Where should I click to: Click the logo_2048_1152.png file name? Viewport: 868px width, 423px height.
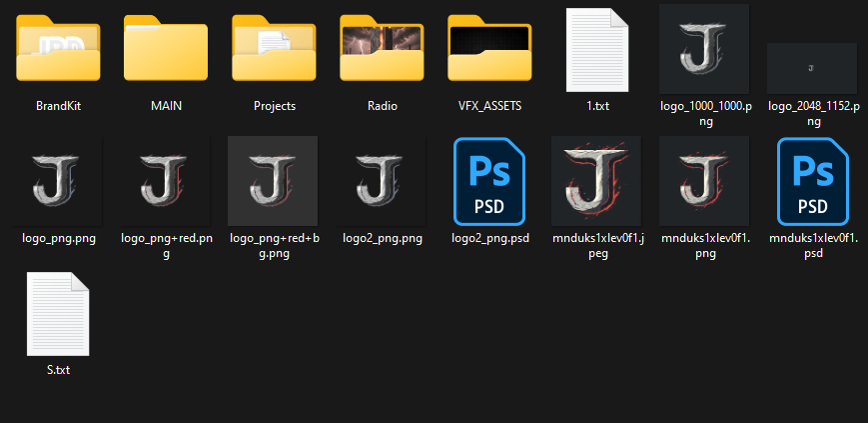coord(813,114)
